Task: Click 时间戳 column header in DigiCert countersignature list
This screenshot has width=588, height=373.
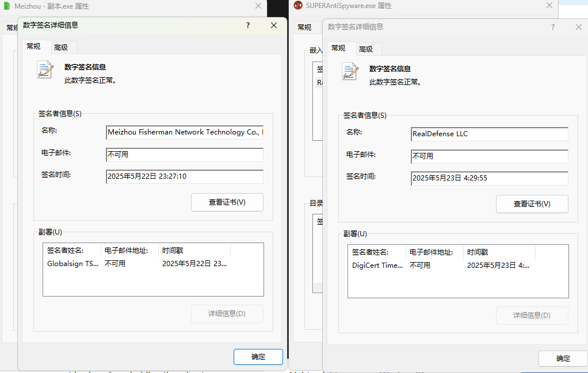Action: pyautogui.click(x=499, y=252)
